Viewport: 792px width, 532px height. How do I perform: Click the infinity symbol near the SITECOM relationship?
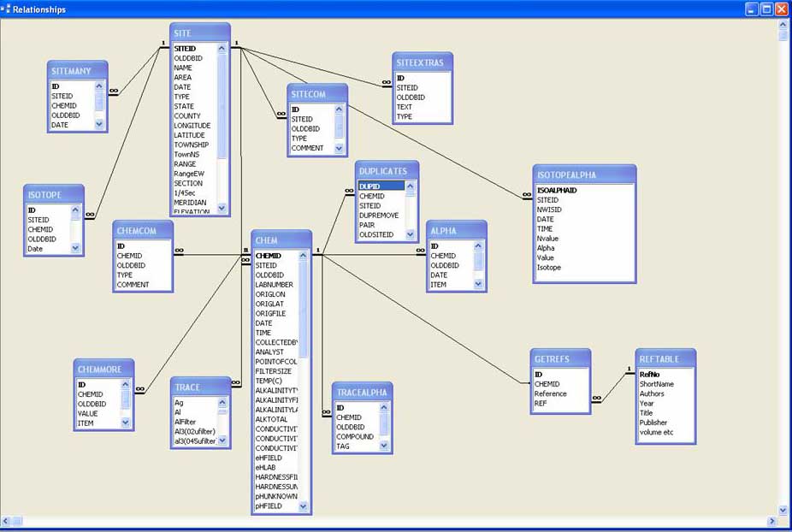pyautogui.click(x=280, y=112)
